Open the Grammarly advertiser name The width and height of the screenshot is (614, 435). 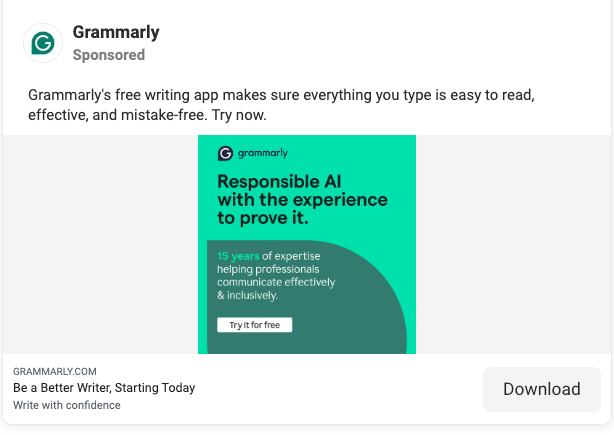(x=116, y=33)
